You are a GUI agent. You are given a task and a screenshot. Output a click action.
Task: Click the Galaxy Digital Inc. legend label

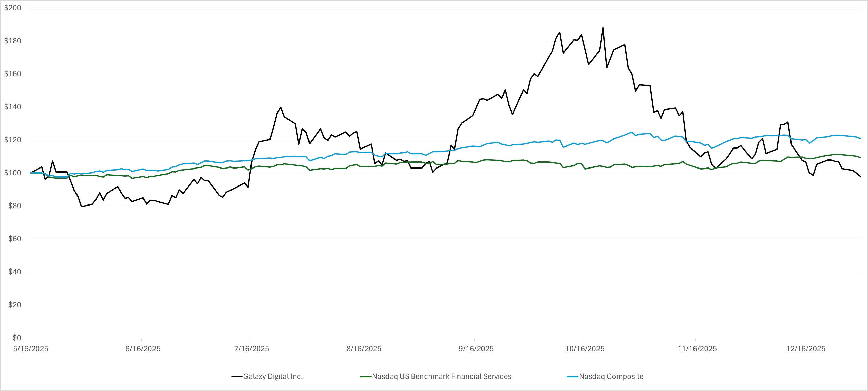pyautogui.click(x=273, y=377)
